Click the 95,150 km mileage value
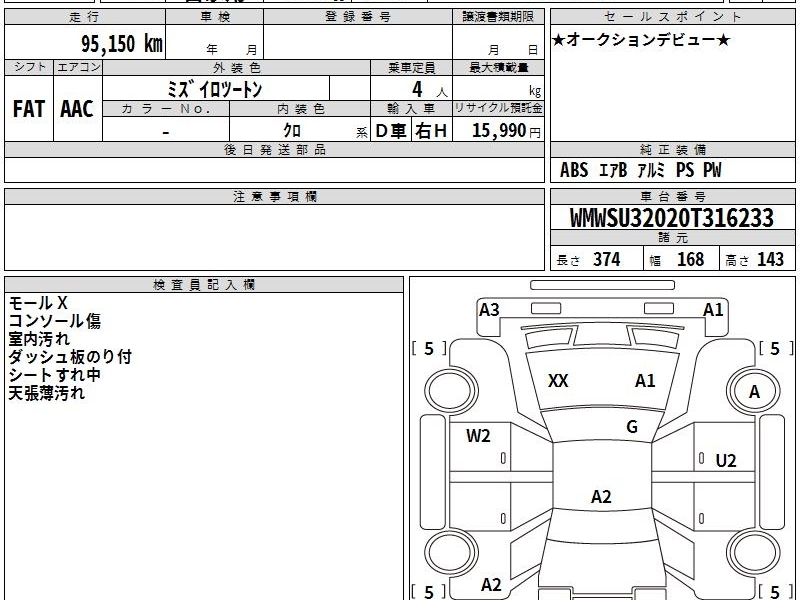 click(x=121, y=43)
